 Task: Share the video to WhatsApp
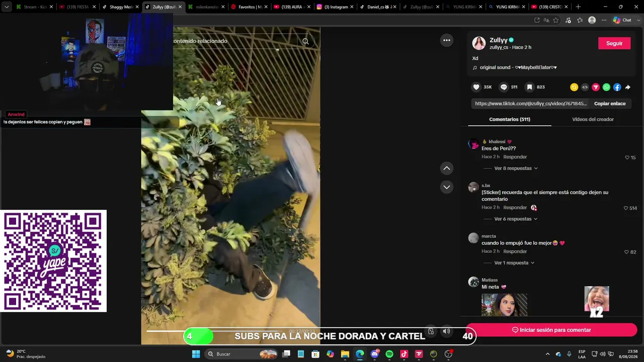[606, 87]
